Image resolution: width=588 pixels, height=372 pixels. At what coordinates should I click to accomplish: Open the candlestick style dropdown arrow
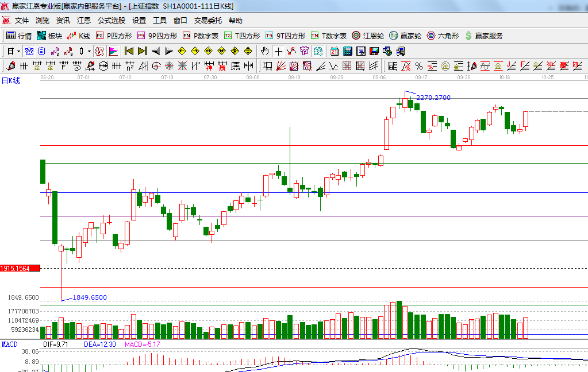89,51
